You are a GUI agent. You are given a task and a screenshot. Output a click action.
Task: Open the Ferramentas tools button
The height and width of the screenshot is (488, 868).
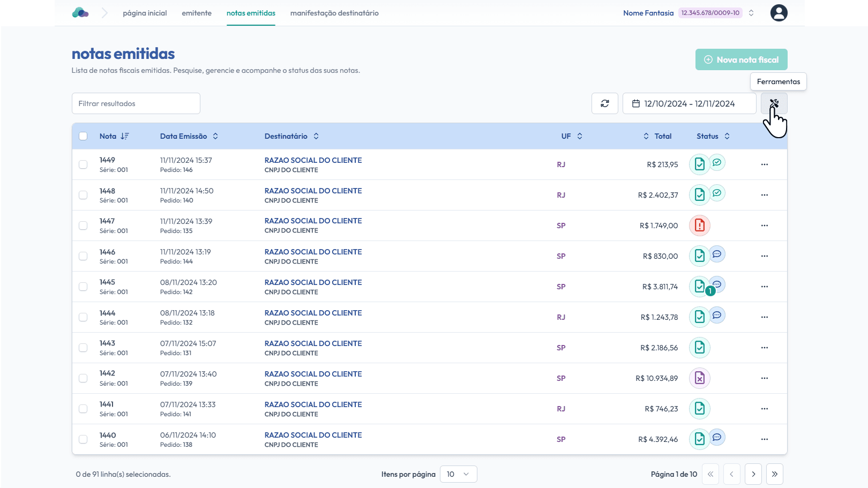[x=774, y=103]
